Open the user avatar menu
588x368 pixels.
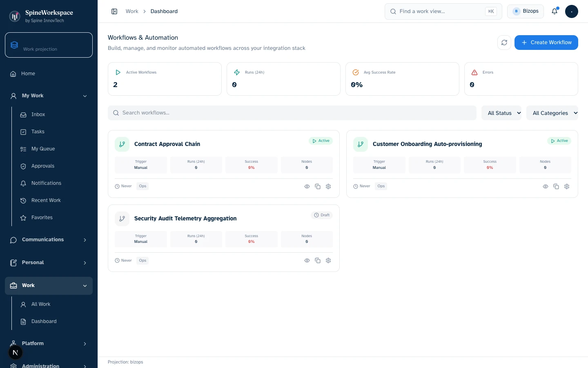pos(572,11)
